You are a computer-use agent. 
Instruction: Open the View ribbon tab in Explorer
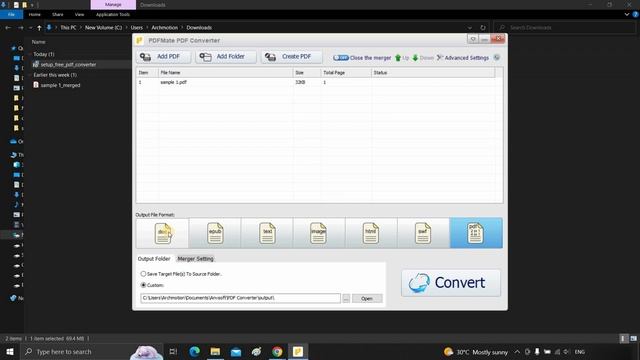pos(79,14)
